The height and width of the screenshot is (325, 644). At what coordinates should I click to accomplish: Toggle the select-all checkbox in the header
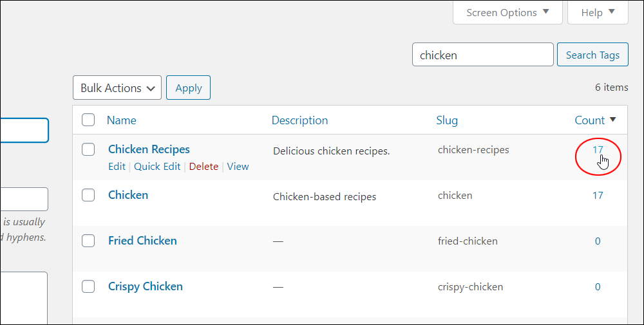point(89,120)
